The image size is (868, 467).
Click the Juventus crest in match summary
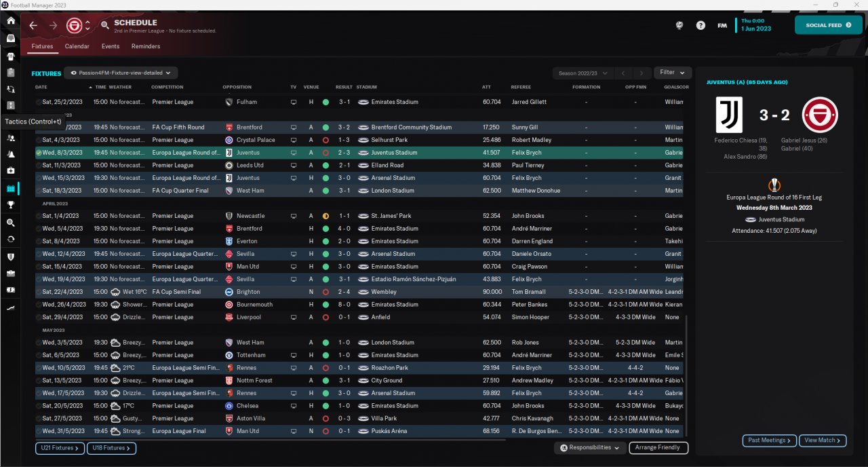pos(729,114)
